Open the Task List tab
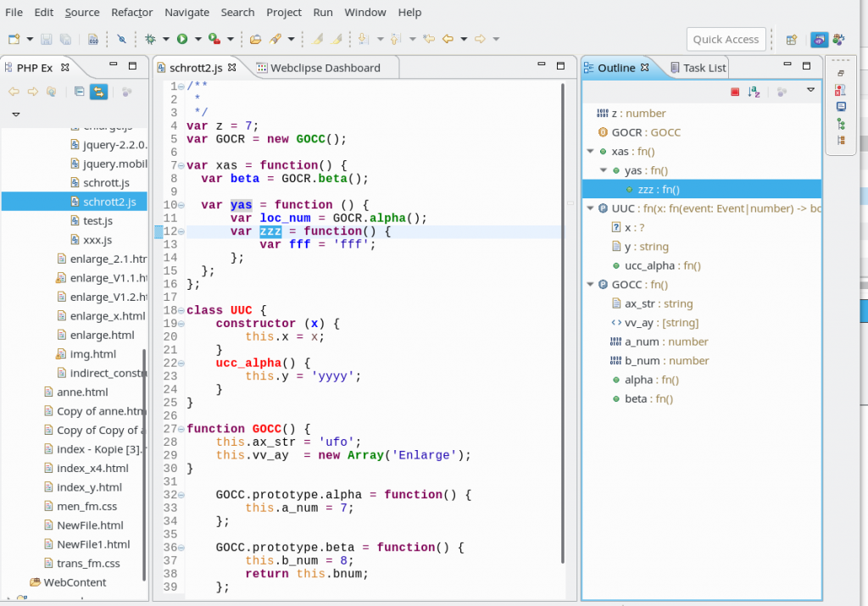Viewport: 868px width, 606px height. [704, 68]
